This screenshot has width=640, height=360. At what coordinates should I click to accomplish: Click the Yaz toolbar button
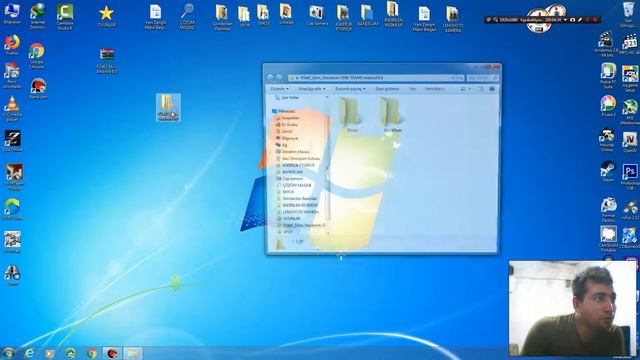413,89
